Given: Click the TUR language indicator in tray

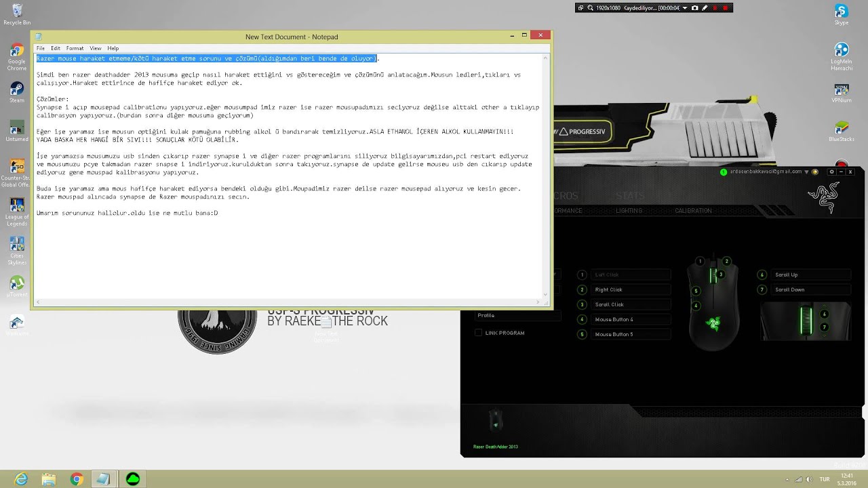Looking at the screenshot, I should (825, 479).
